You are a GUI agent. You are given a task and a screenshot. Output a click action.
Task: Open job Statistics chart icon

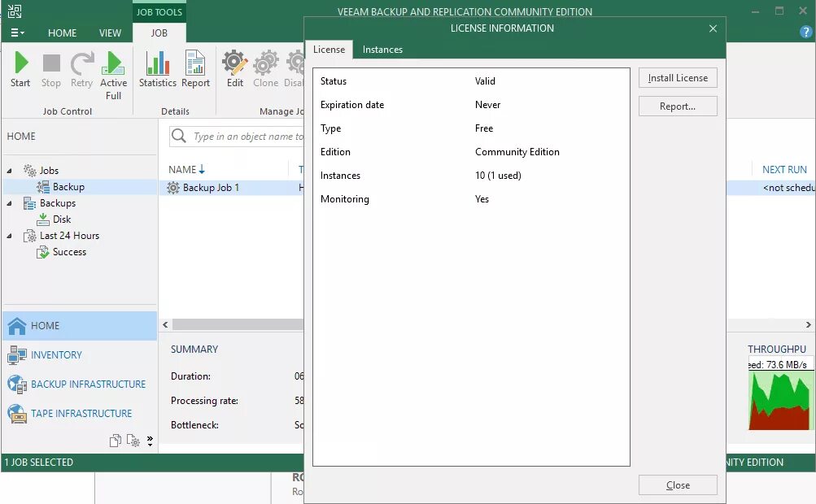[157, 63]
